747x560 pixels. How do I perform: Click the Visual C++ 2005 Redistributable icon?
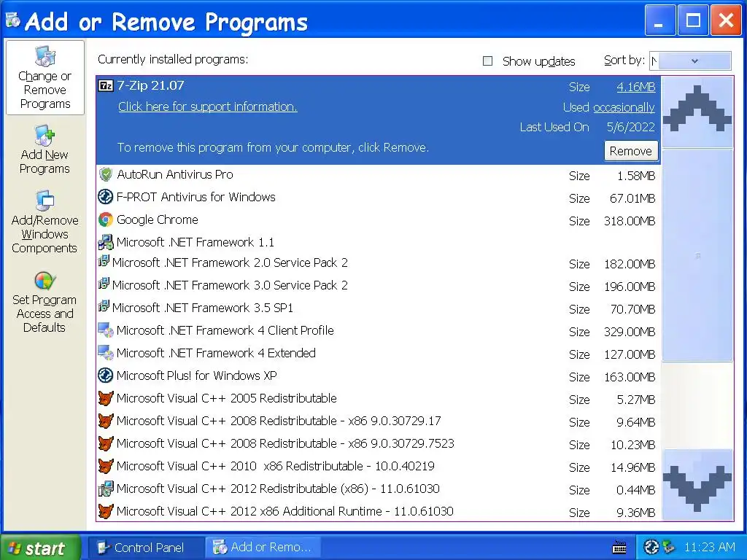[105, 398]
